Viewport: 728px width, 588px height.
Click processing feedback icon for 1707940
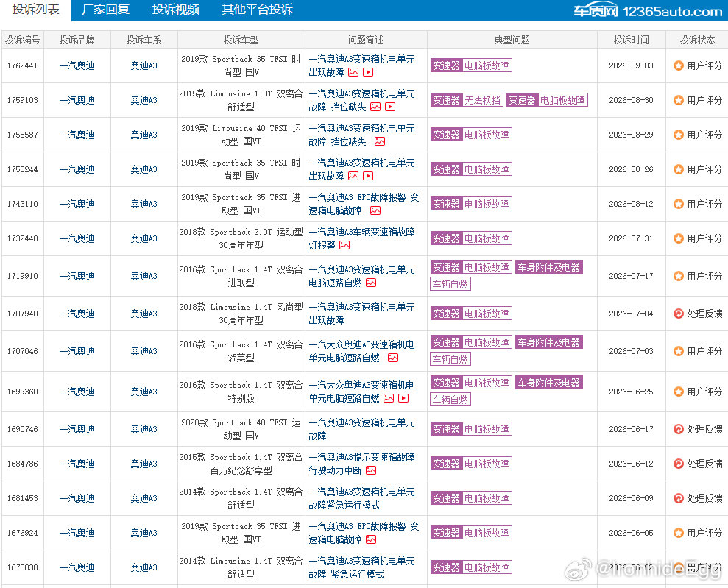point(679,314)
